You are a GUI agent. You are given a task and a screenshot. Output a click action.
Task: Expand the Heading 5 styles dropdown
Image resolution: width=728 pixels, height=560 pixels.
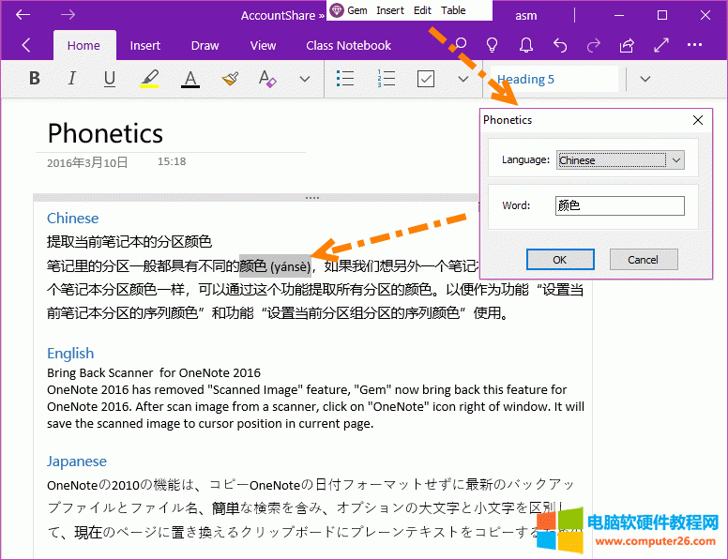click(645, 80)
